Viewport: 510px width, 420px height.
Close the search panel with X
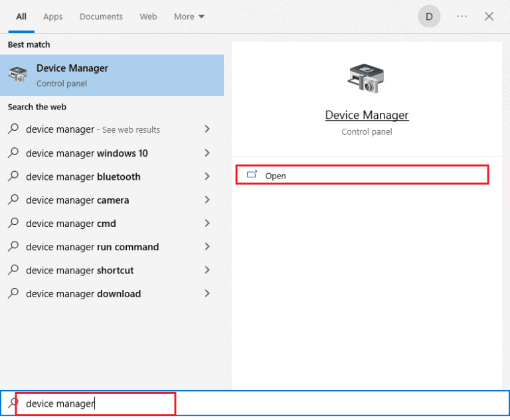point(489,17)
